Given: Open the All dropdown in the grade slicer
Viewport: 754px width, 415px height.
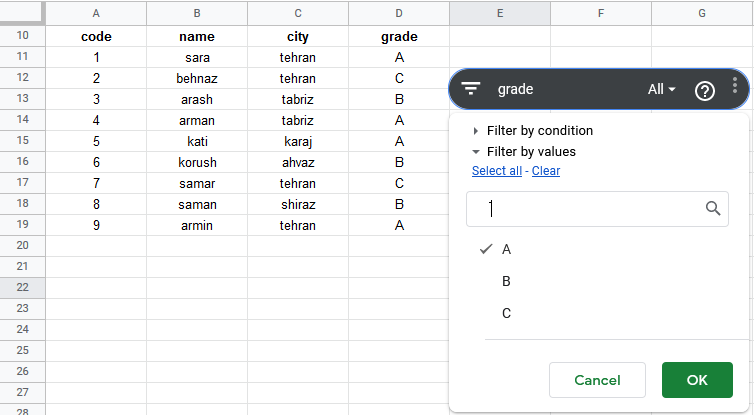Looking at the screenshot, I should (x=662, y=89).
